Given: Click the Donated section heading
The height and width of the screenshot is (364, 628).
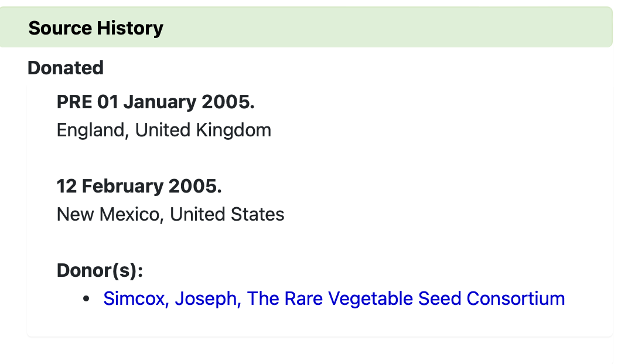Looking at the screenshot, I should tap(66, 68).
